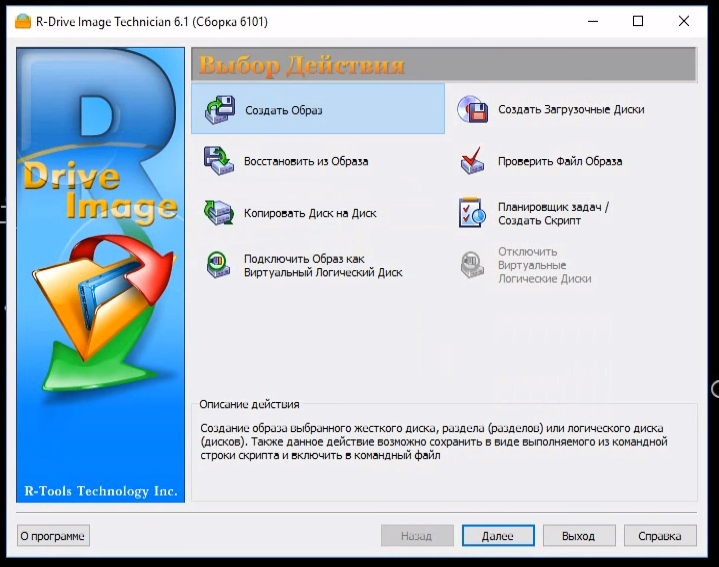Image resolution: width=719 pixels, height=567 pixels.
Task: Click the Планировщик задач clipboard icon
Action: [x=472, y=212]
